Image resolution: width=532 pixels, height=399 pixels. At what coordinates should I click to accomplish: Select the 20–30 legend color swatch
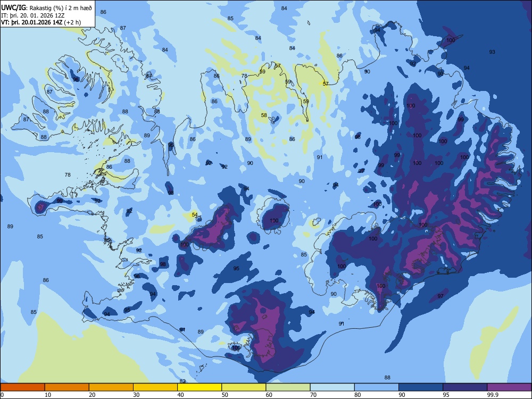pyautogui.click(x=111, y=387)
